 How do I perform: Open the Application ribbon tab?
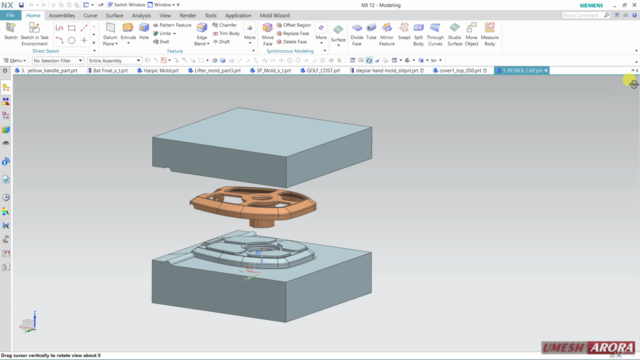click(238, 16)
